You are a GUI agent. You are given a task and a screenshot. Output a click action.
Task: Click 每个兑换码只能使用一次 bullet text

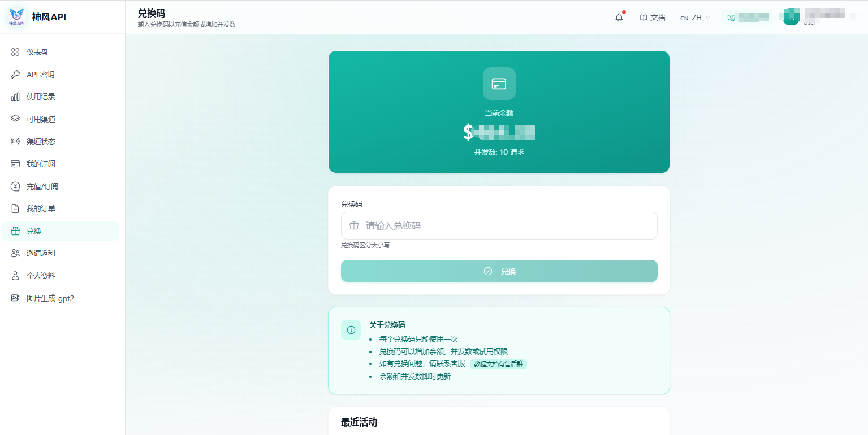418,339
